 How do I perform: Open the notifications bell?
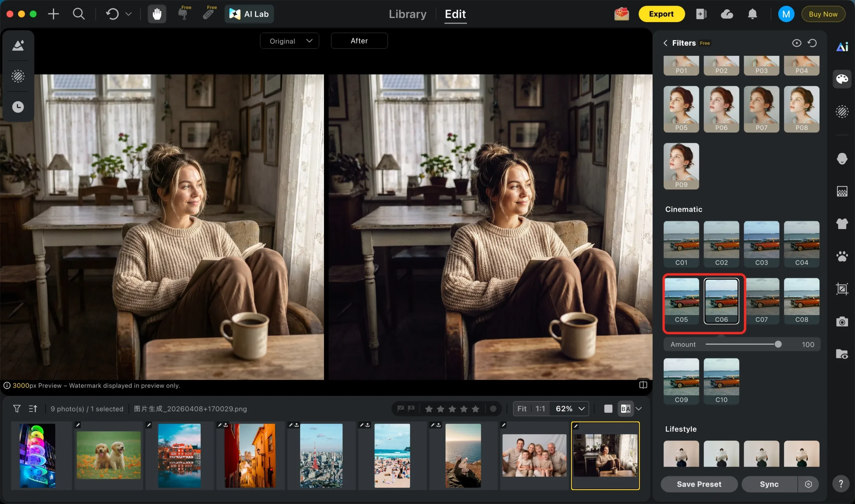(x=752, y=14)
